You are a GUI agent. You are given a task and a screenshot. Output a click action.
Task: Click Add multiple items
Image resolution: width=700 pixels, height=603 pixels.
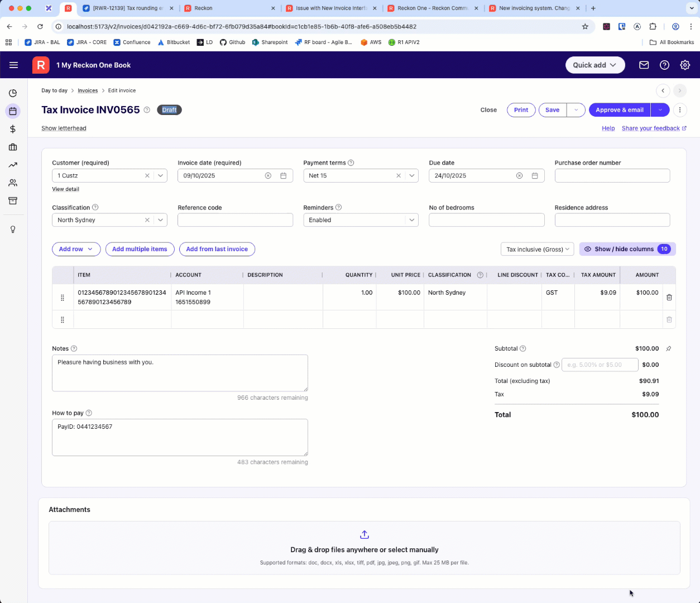coord(140,249)
